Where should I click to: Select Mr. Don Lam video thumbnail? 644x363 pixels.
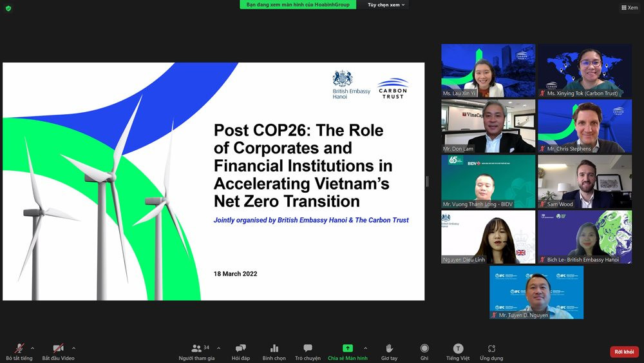488,126
